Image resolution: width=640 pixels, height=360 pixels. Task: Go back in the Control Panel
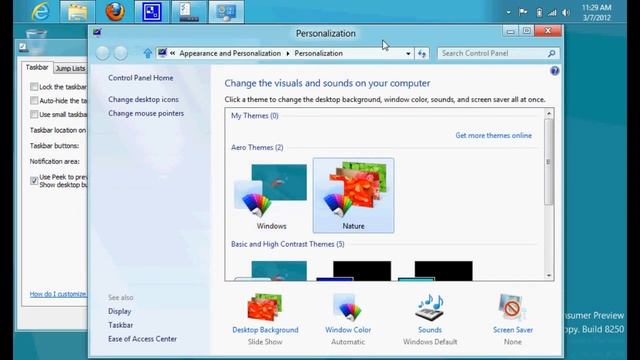coord(102,53)
